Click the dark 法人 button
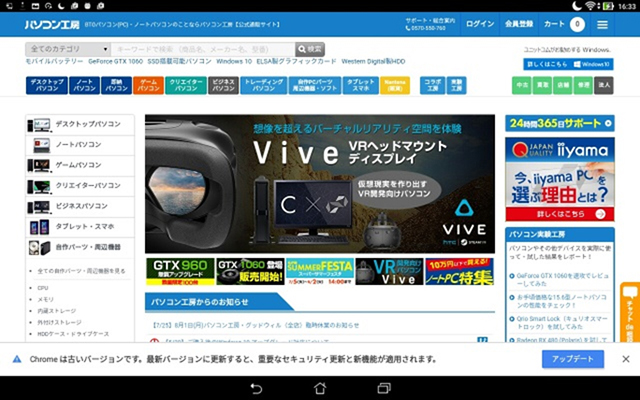 click(x=604, y=85)
